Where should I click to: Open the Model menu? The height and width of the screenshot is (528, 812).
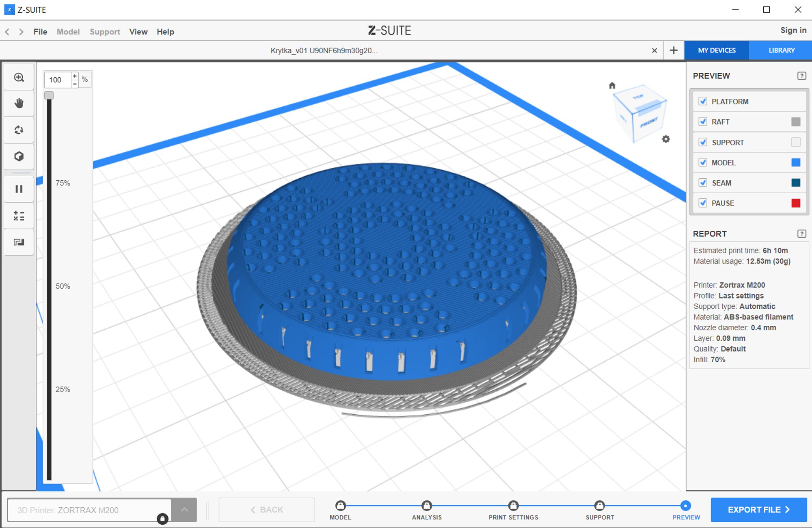[x=68, y=32]
